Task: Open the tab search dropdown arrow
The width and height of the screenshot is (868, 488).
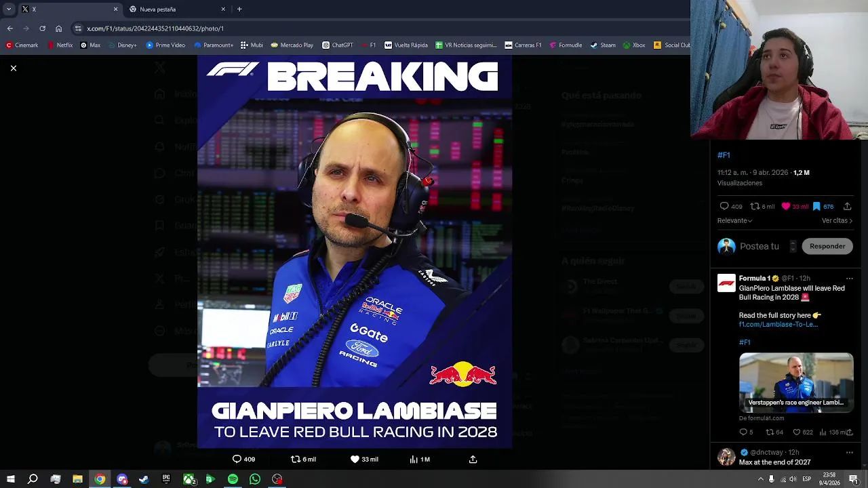Action: [x=9, y=9]
